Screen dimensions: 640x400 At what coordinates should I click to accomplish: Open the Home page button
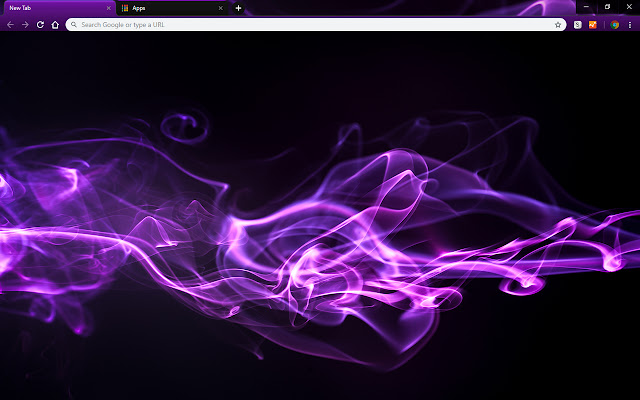[55, 24]
